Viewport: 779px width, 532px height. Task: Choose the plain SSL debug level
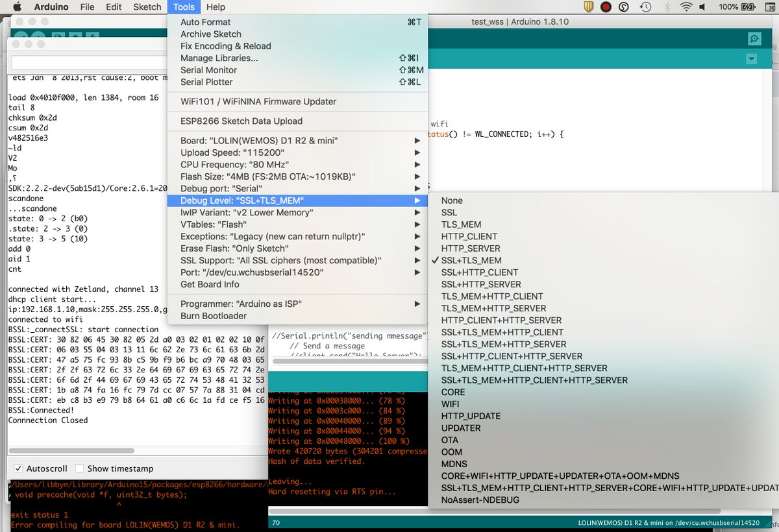604,212
